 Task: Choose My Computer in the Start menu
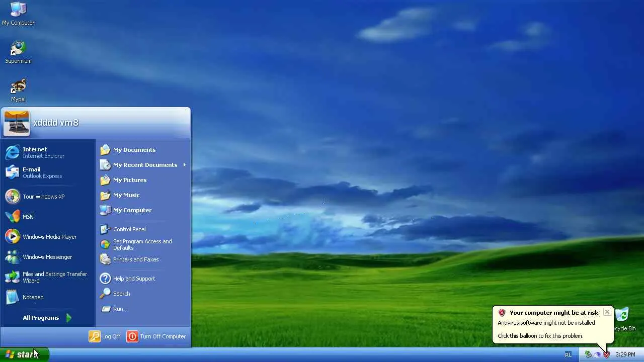click(x=143, y=210)
